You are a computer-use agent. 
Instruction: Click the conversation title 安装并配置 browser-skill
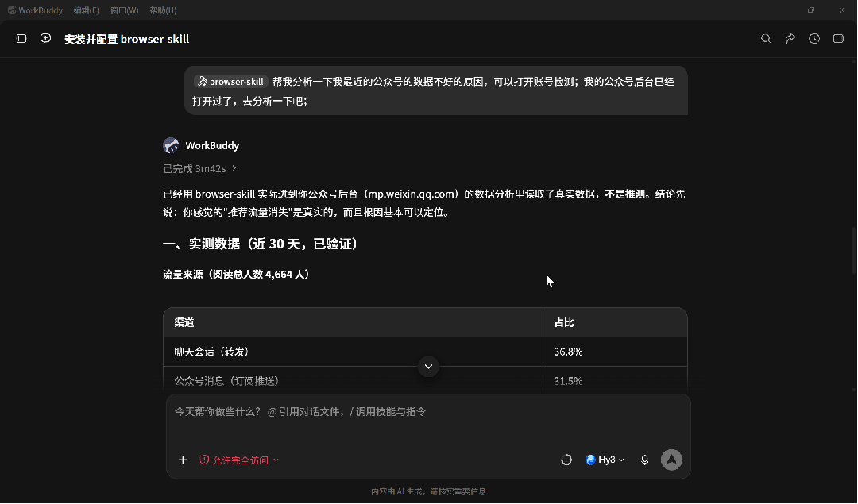coord(127,39)
